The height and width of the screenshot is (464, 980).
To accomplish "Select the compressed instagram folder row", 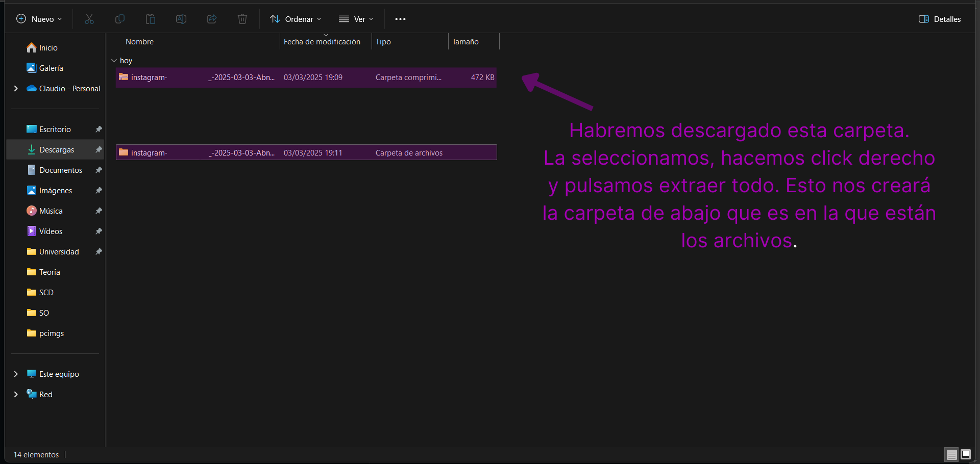I will point(306,78).
